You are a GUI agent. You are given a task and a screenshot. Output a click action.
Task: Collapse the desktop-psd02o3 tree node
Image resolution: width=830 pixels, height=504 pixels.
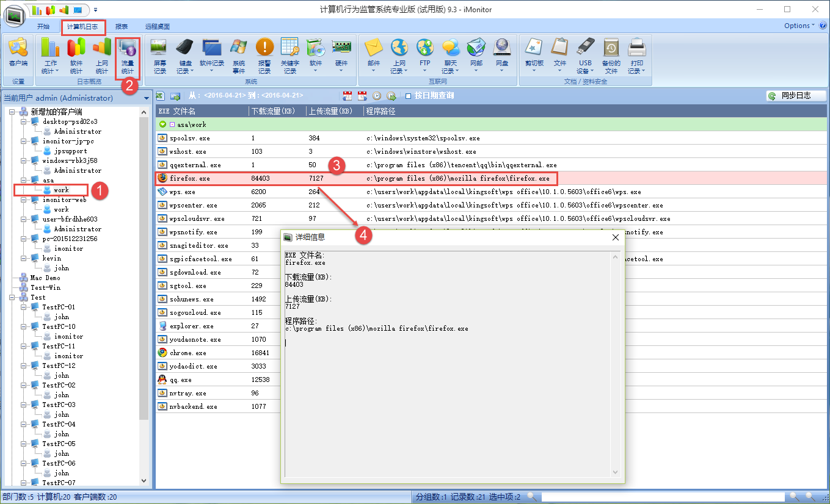coord(24,121)
